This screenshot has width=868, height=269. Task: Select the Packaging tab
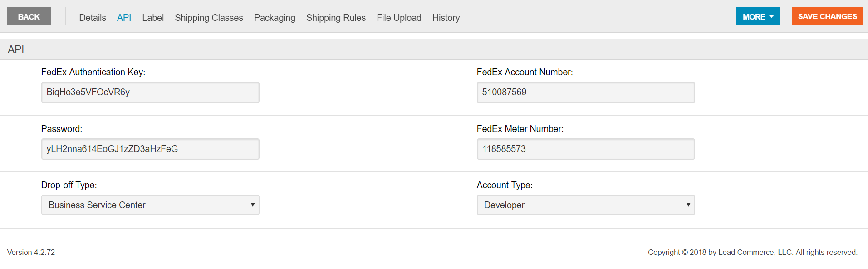(275, 18)
